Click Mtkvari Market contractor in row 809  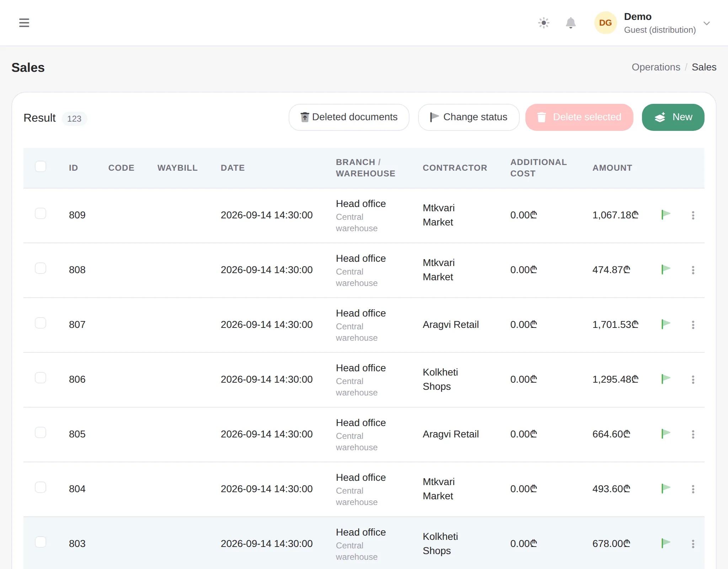coord(439,215)
